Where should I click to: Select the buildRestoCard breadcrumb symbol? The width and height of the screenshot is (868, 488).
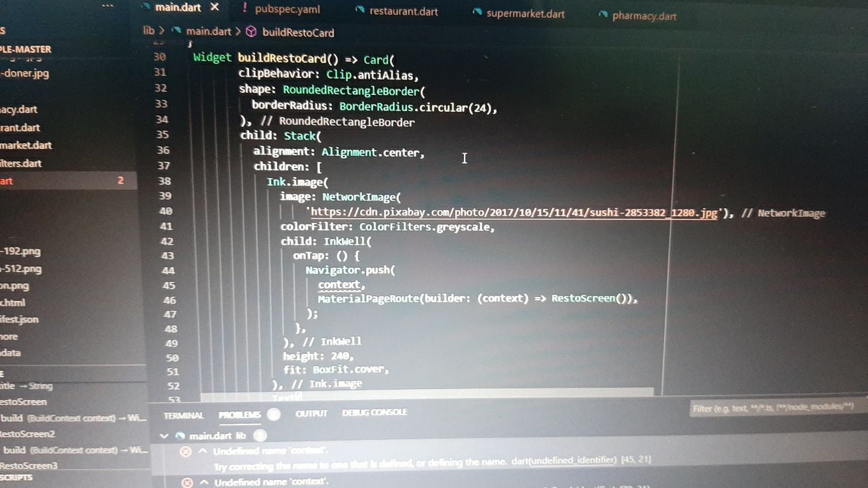point(298,33)
